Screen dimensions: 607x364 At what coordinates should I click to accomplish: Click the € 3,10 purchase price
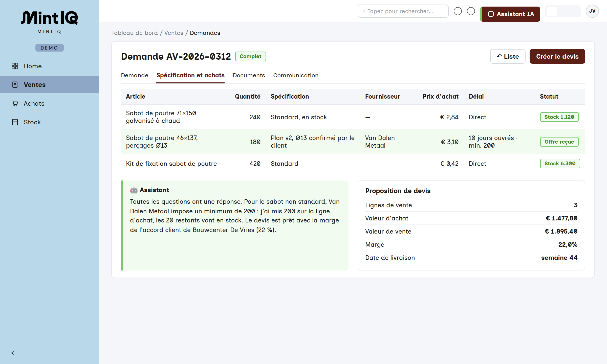pyautogui.click(x=449, y=142)
